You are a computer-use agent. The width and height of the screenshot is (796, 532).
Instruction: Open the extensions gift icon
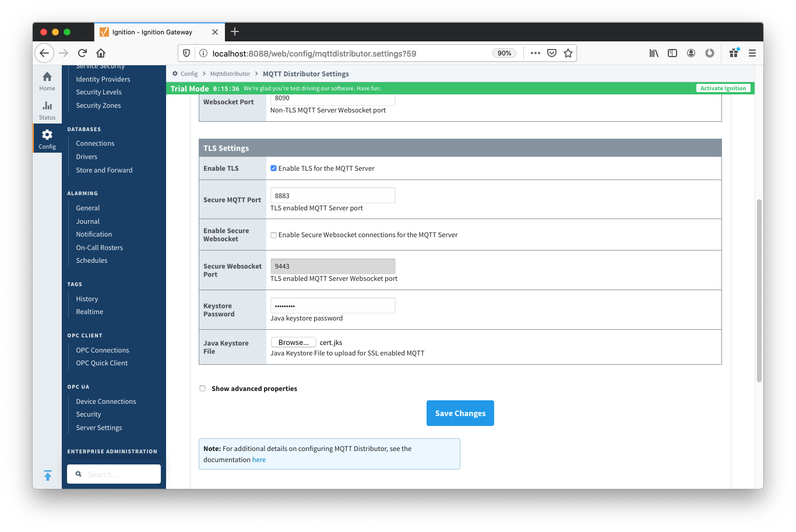tap(734, 53)
